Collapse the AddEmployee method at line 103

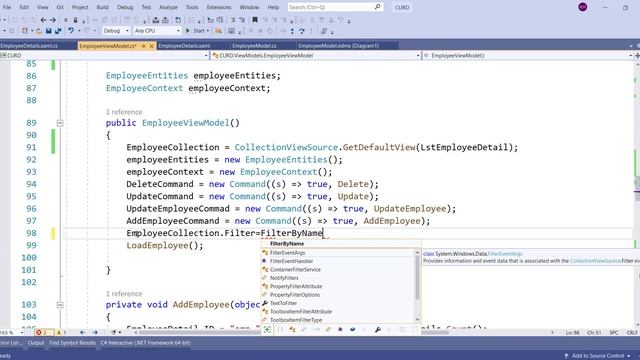point(60,305)
